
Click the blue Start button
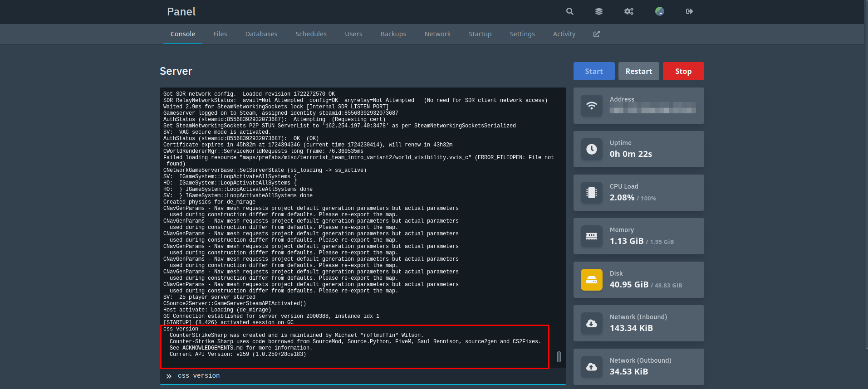[594, 71]
